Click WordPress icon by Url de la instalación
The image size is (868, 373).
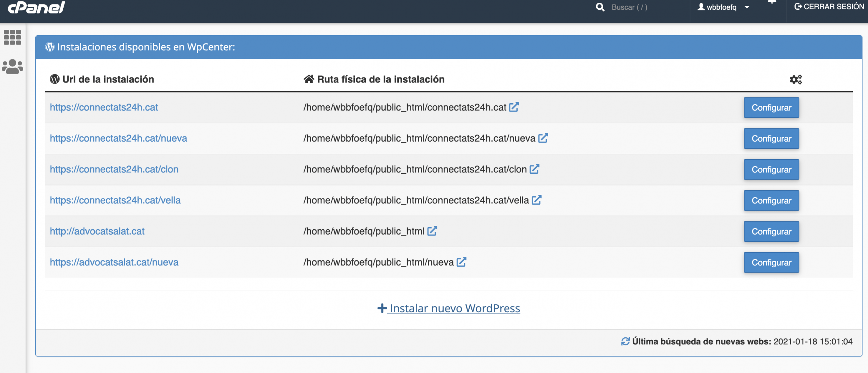55,79
